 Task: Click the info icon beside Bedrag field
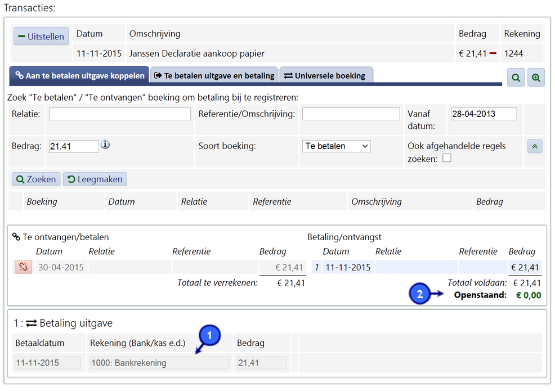point(105,145)
